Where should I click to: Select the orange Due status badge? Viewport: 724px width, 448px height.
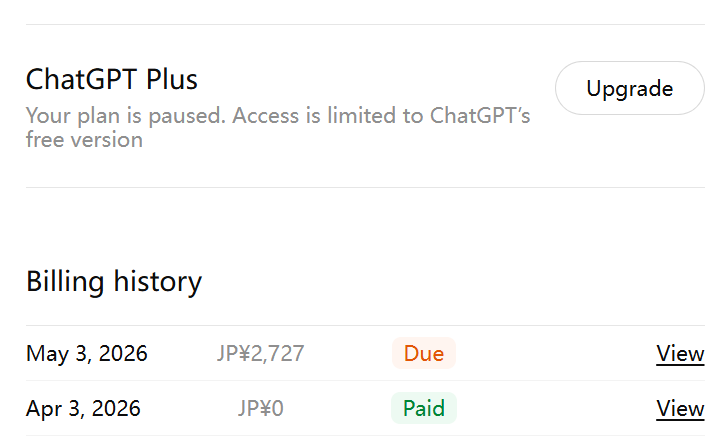pos(423,353)
